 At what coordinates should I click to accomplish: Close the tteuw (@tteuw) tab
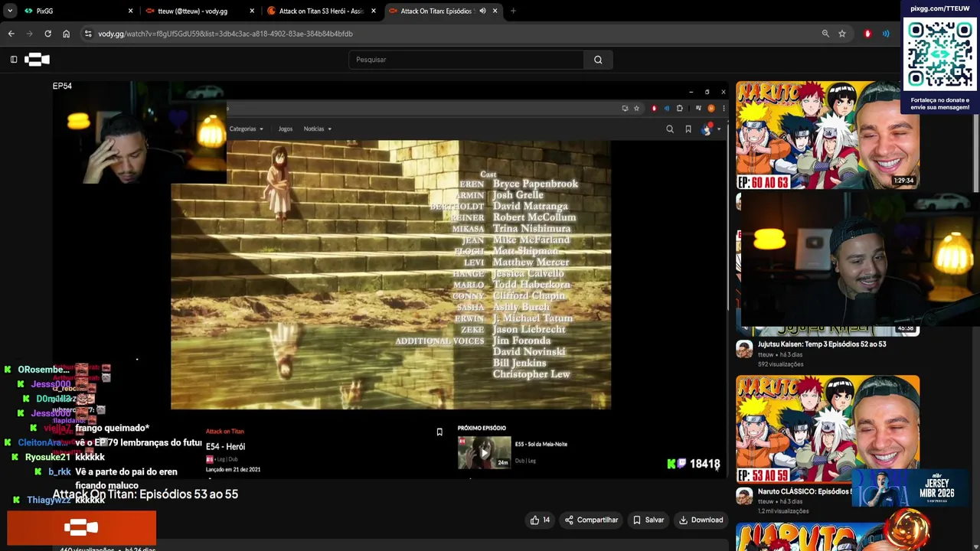[252, 11]
